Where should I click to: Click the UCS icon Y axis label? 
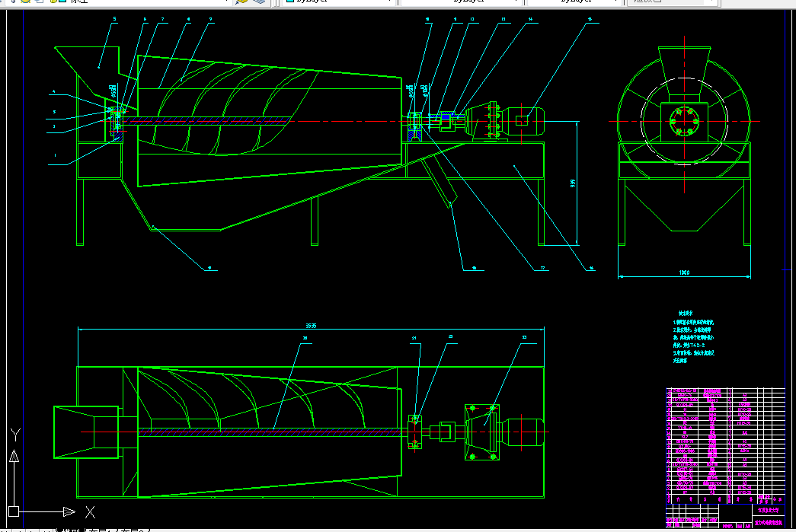[15, 434]
